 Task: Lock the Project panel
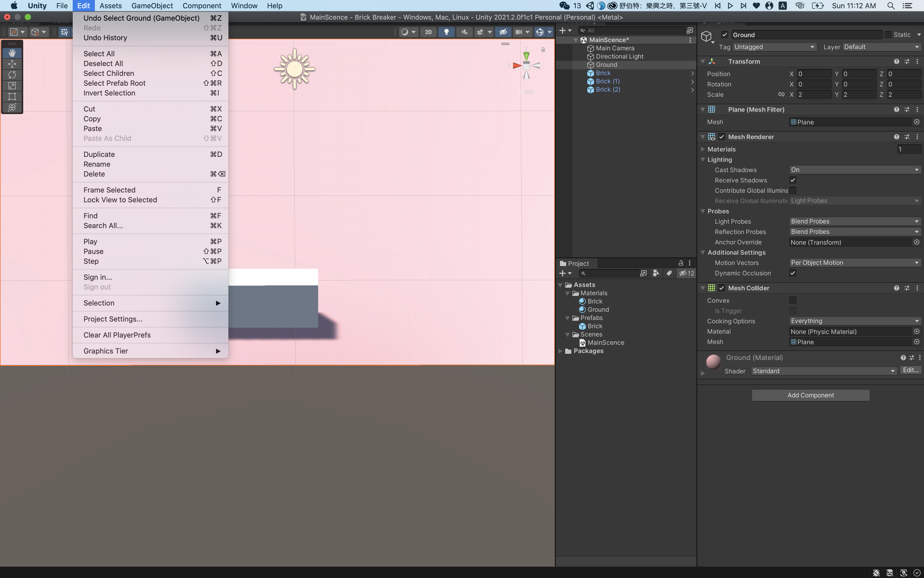(680, 263)
